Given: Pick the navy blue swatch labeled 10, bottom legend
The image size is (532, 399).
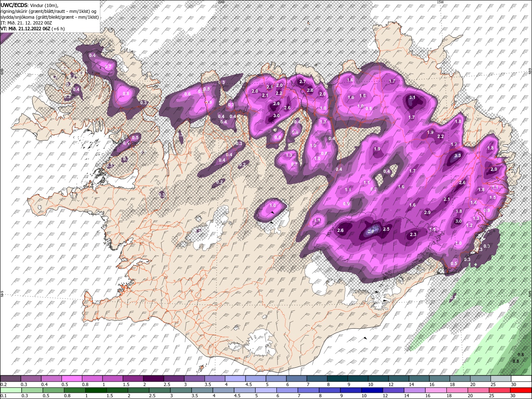Looking at the screenshot, I should click(372, 390).
